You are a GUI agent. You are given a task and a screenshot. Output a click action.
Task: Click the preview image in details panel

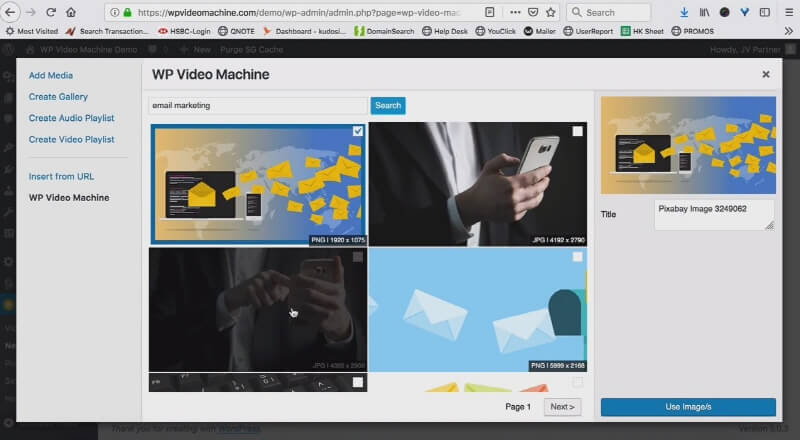pyautogui.click(x=688, y=145)
